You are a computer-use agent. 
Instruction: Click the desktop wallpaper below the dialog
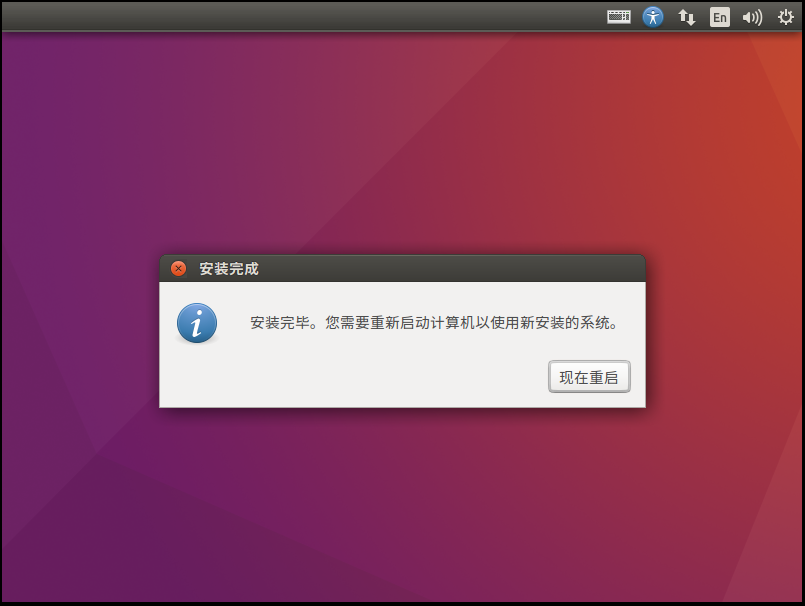point(402,503)
